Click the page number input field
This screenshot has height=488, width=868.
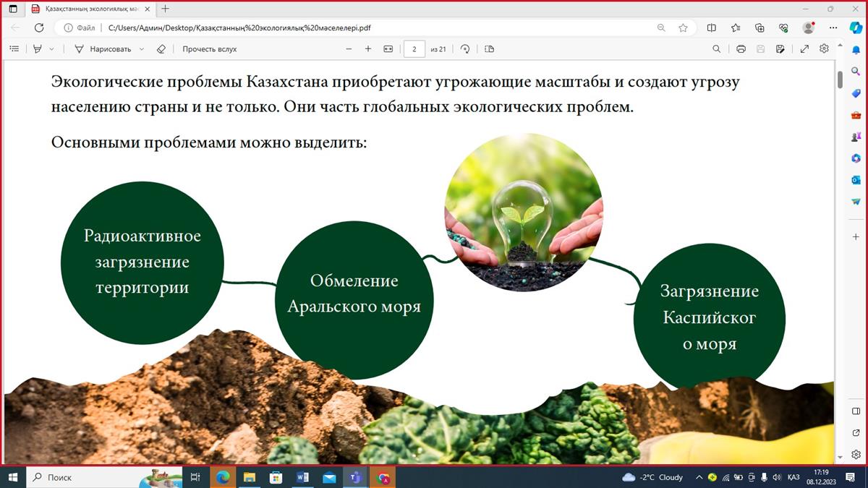pyautogui.click(x=414, y=49)
